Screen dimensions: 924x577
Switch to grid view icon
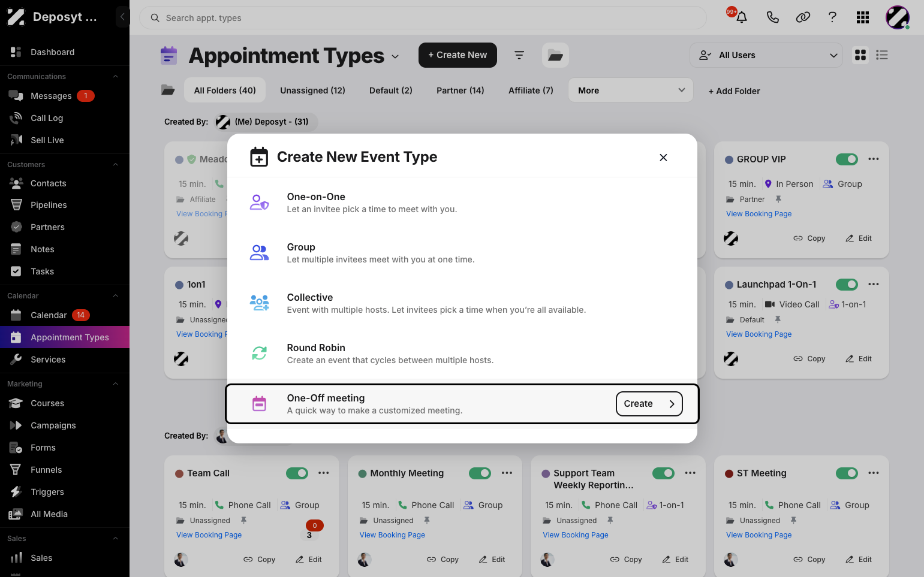tap(860, 55)
